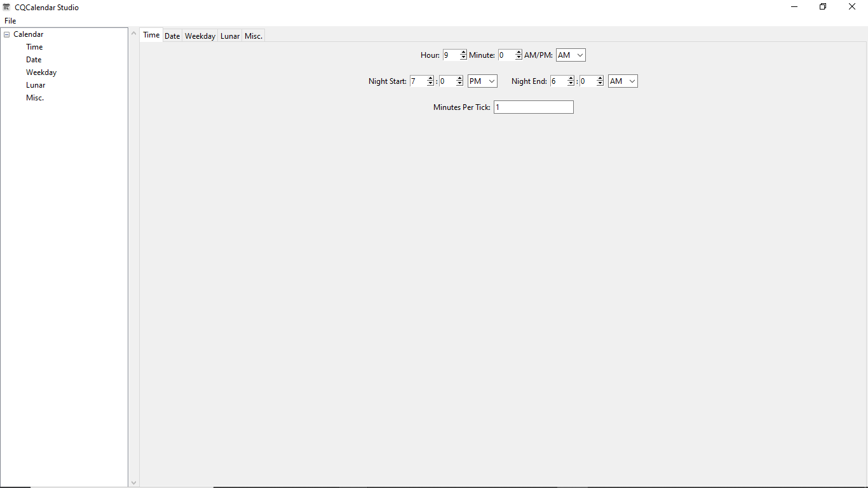Select Misc. in the sidebar tree

point(35,98)
